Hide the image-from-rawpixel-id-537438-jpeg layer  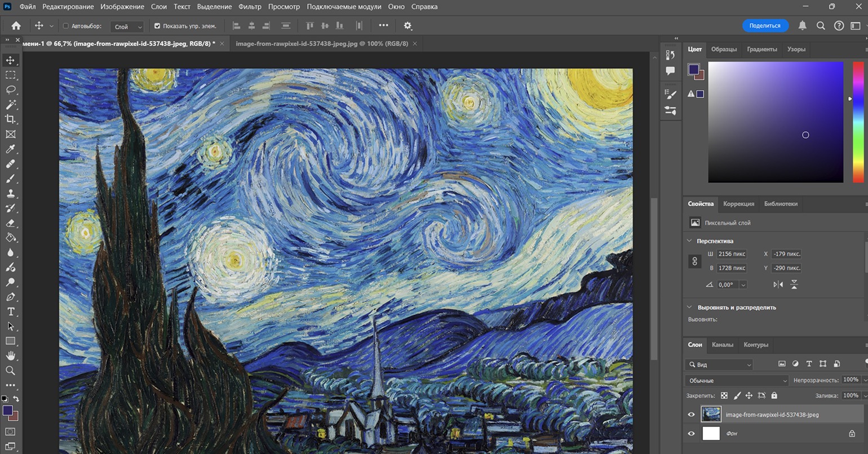(x=691, y=415)
